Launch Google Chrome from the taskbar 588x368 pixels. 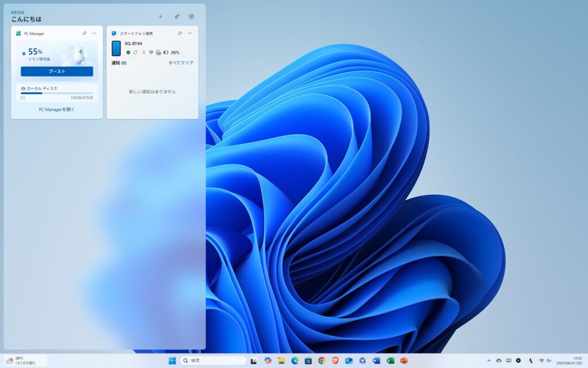click(322, 361)
